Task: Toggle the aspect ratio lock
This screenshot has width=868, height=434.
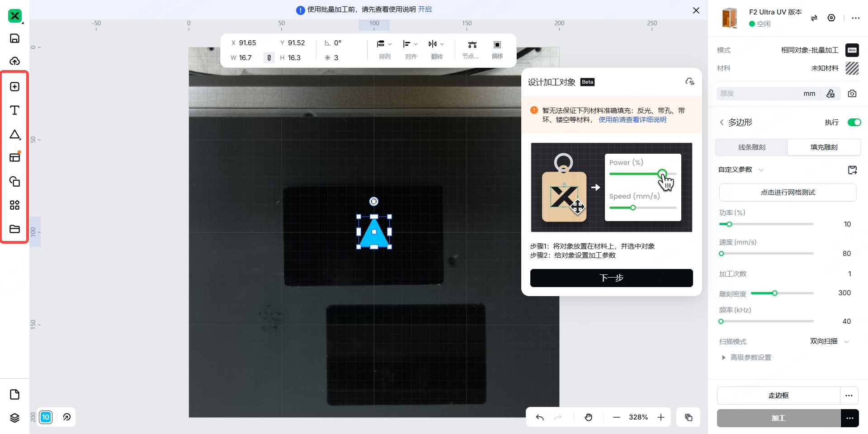Action: pos(269,58)
